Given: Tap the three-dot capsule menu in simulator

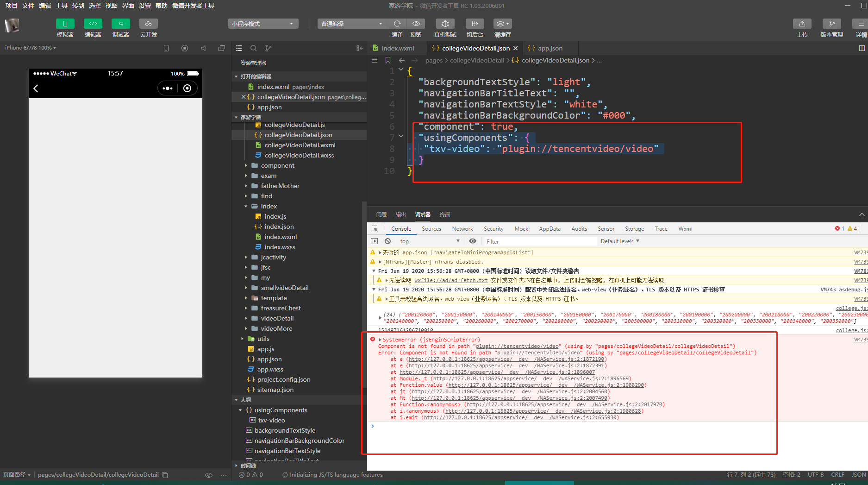Looking at the screenshot, I should tap(168, 88).
